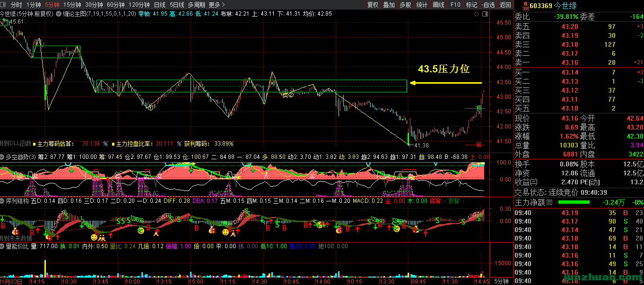The height and width of the screenshot is (285, 644).
Task: Click the 卖五 price 43.20
Action: (x=570, y=26)
